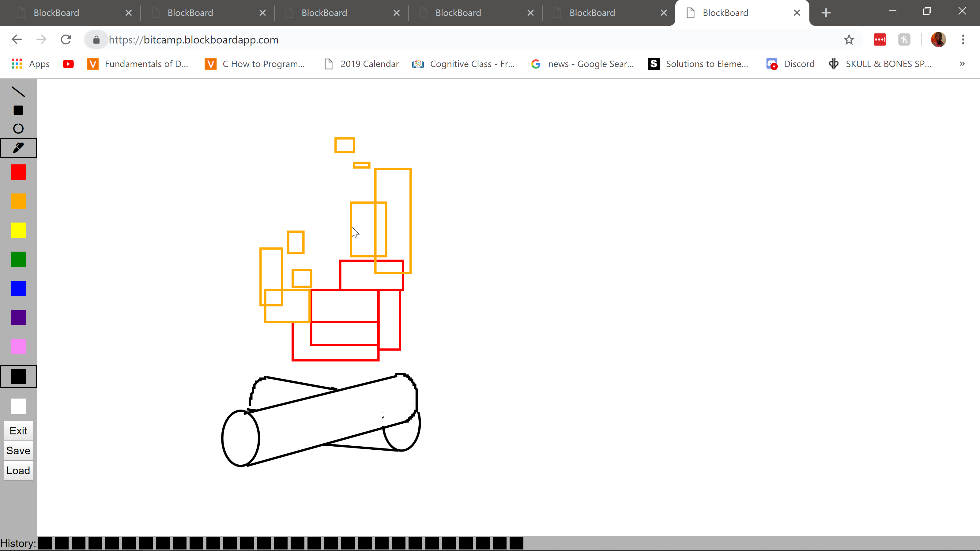Pick the orange color swatch
The width and height of the screenshot is (980, 551).
pyautogui.click(x=18, y=201)
